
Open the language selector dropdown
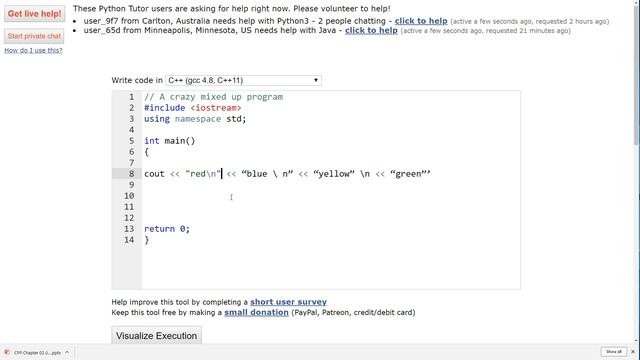pyautogui.click(x=243, y=80)
